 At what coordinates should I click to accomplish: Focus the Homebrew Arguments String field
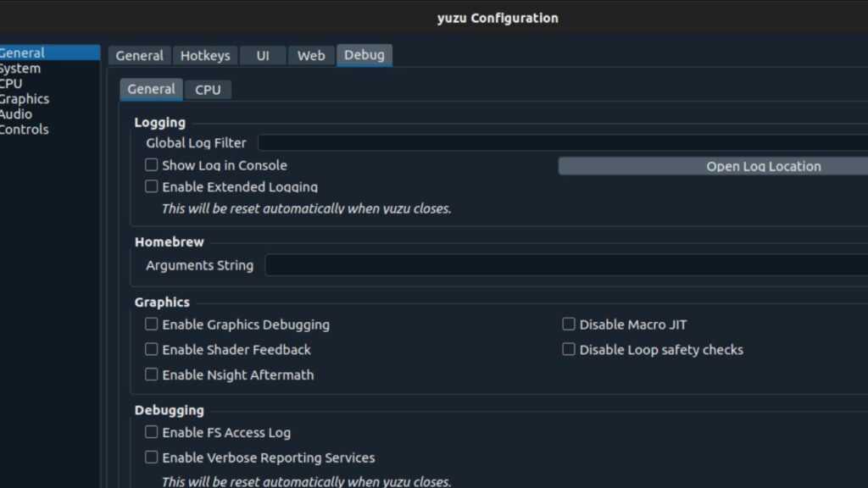567,265
